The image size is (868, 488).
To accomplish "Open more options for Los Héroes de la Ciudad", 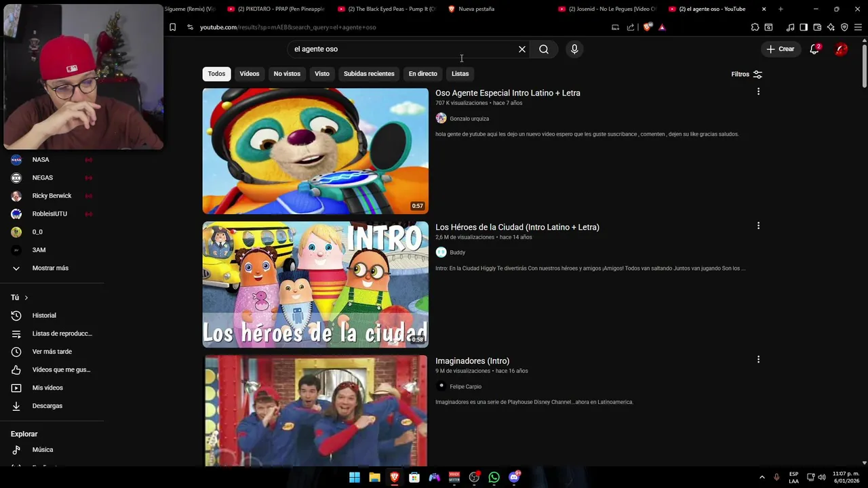I will click(758, 226).
